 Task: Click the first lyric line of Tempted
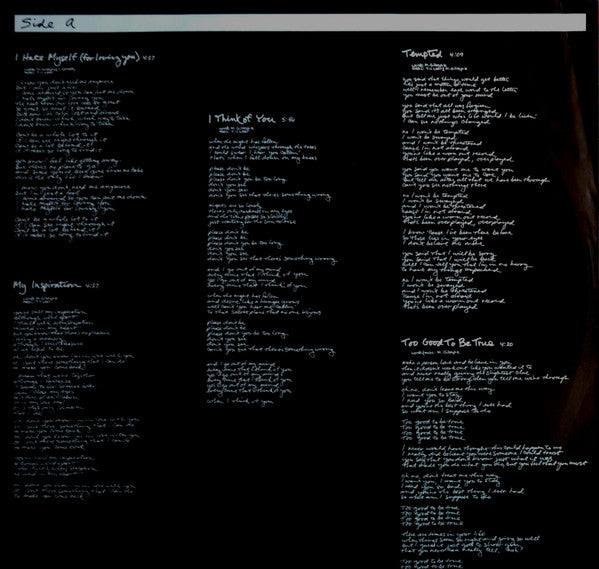[x=456, y=79]
